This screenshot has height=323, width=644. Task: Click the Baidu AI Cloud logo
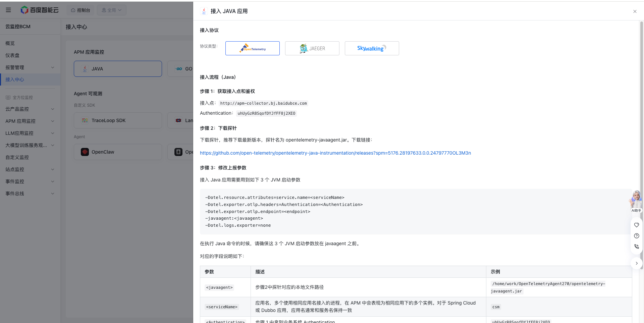point(40,10)
